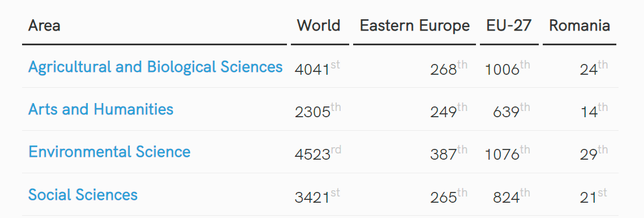644x218 pixels.
Task: Sort by the Eastern Europe column header
Action: pos(414,26)
